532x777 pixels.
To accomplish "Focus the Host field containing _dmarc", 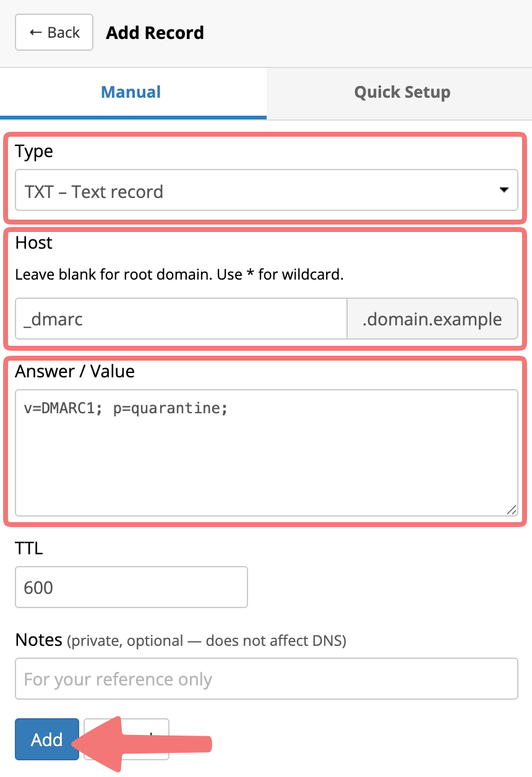I will (x=181, y=319).
